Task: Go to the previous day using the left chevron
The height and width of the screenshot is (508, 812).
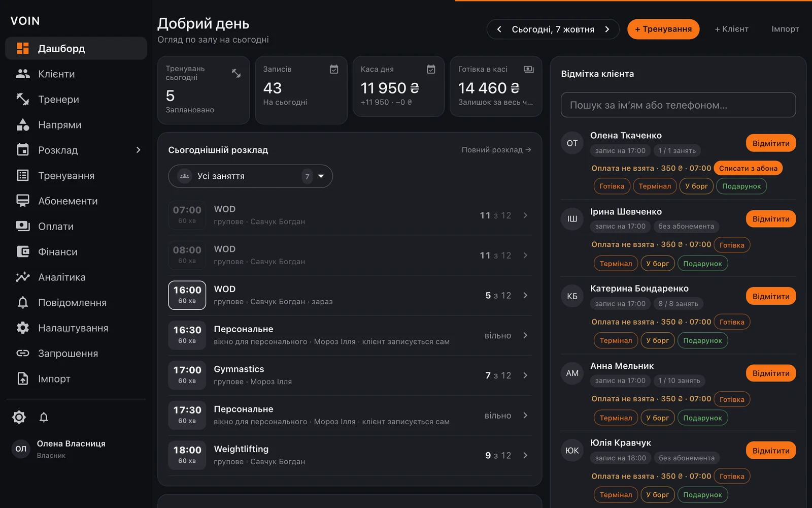Action: point(499,29)
